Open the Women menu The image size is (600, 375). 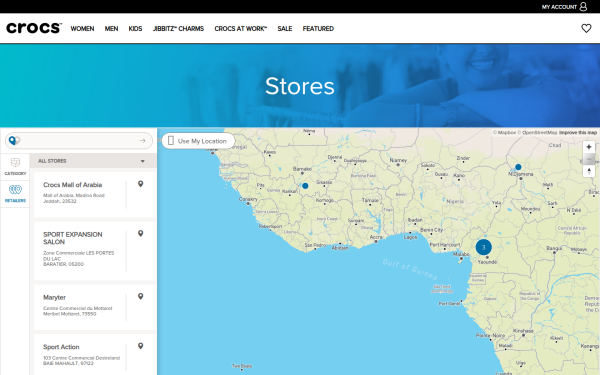(x=82, y=29)
